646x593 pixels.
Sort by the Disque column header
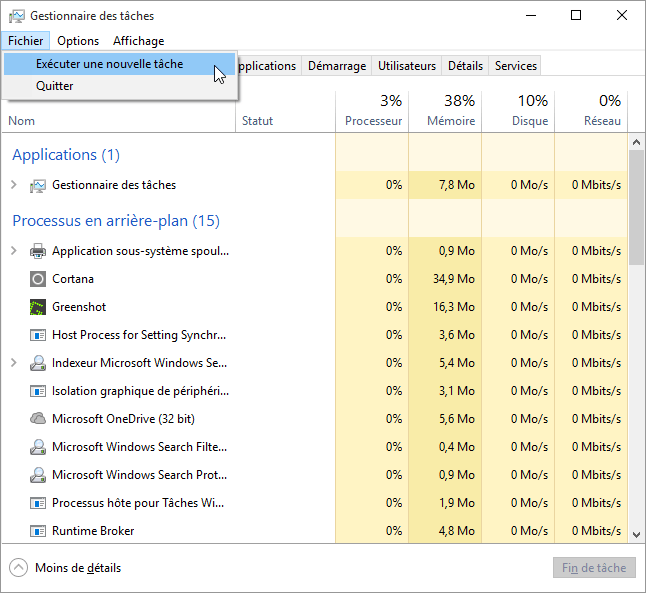tap(518, 112)
